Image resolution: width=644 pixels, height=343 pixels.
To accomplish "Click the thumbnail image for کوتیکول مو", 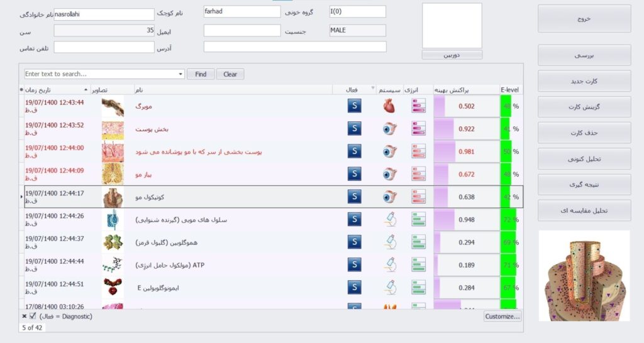I will tap(113, 197).
